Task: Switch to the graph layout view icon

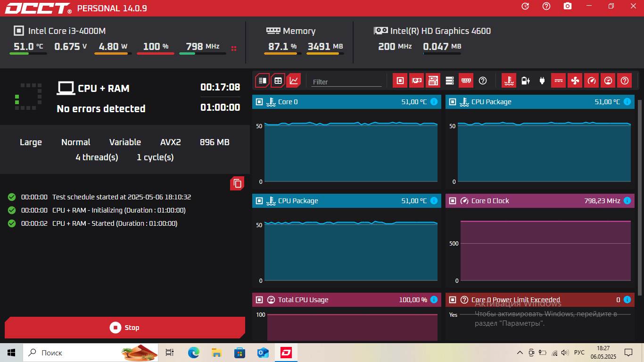Action: click(x=294, y=81)
